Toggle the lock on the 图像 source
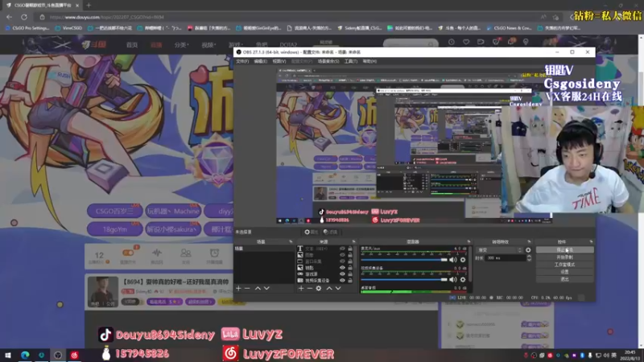Image resolution: width=644 pixels, height=362 pixels. pos(350,255)
